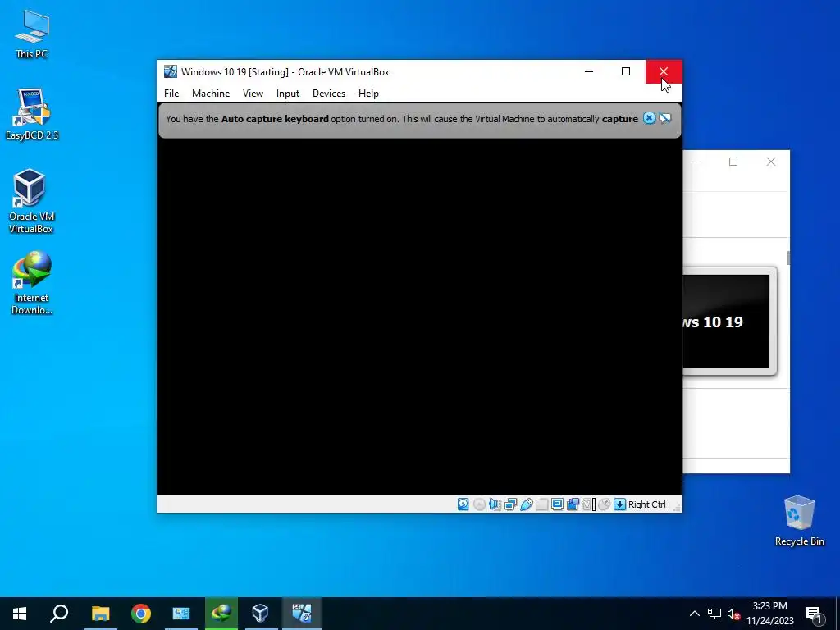840x630 pixels.
Task: Select the Internet Download Manager desktop shortcut
Action: point(32,283)
